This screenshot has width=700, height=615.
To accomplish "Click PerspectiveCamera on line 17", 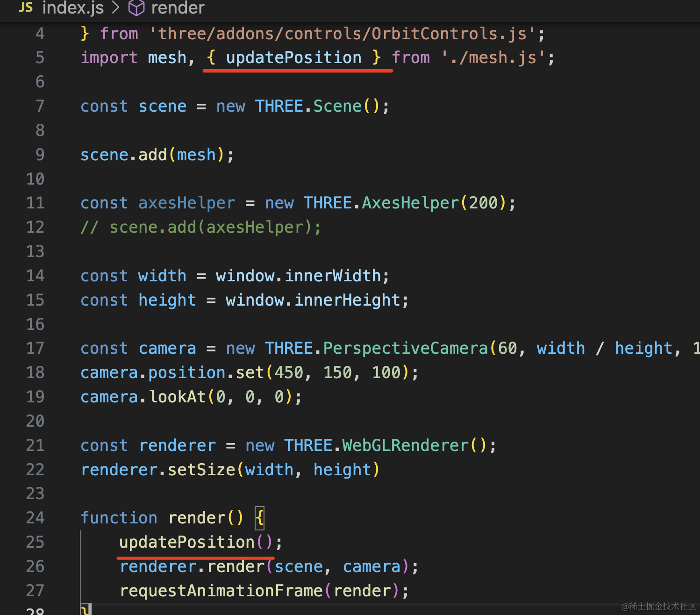I will point(406,348).
